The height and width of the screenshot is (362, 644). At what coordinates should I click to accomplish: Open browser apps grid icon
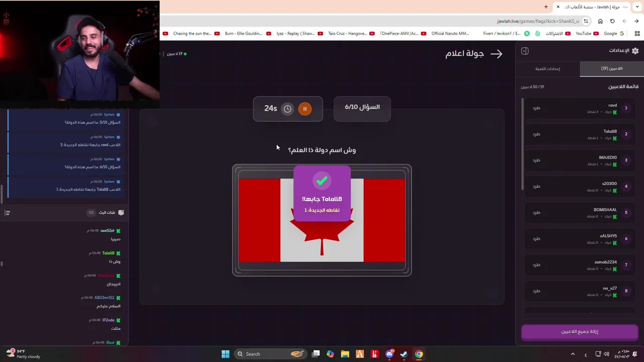pyautogui.click(x=637, y=34)
